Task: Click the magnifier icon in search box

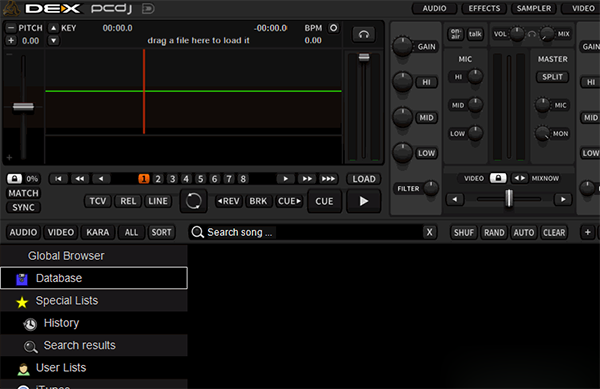Action: click(197, 232)
